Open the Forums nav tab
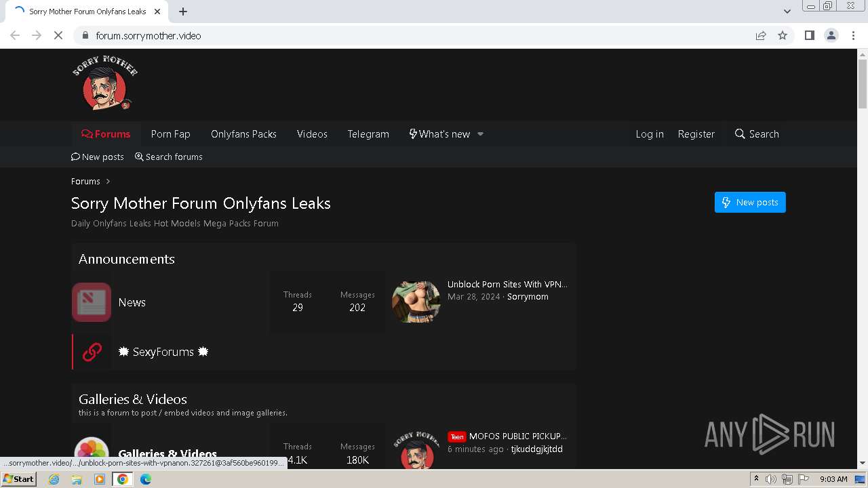The height and width of the screenshot is (488, 868). (106, 134)
